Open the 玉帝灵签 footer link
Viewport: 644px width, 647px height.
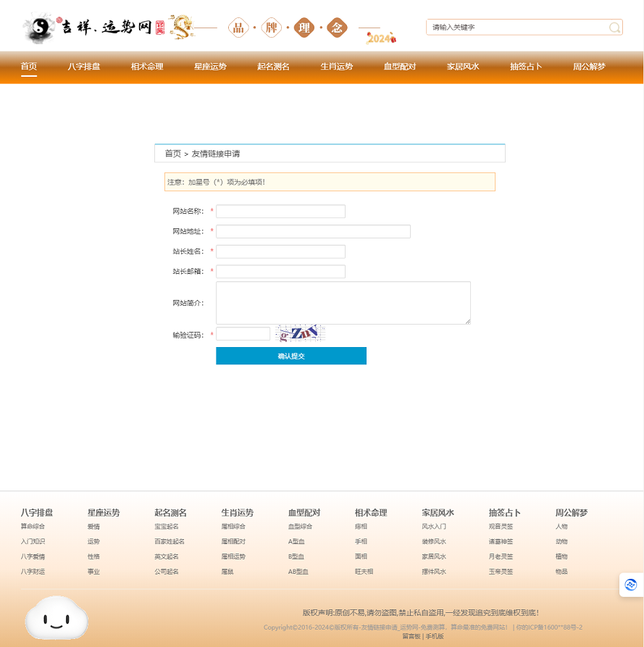501,572
